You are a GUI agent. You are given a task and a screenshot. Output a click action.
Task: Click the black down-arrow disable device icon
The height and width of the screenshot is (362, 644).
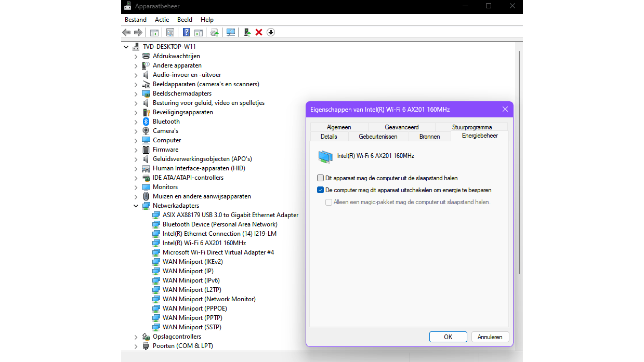(x=271, y=32)
